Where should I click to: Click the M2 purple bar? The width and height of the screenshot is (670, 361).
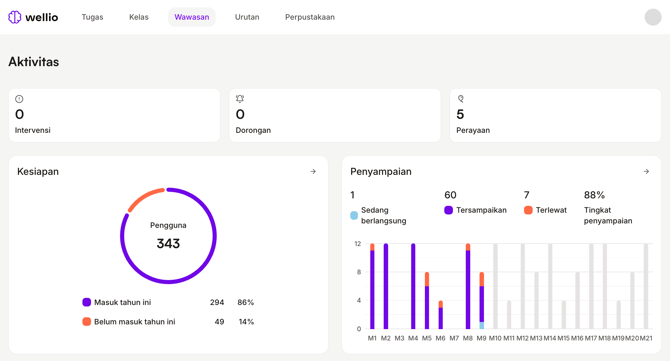coord(386,286)
